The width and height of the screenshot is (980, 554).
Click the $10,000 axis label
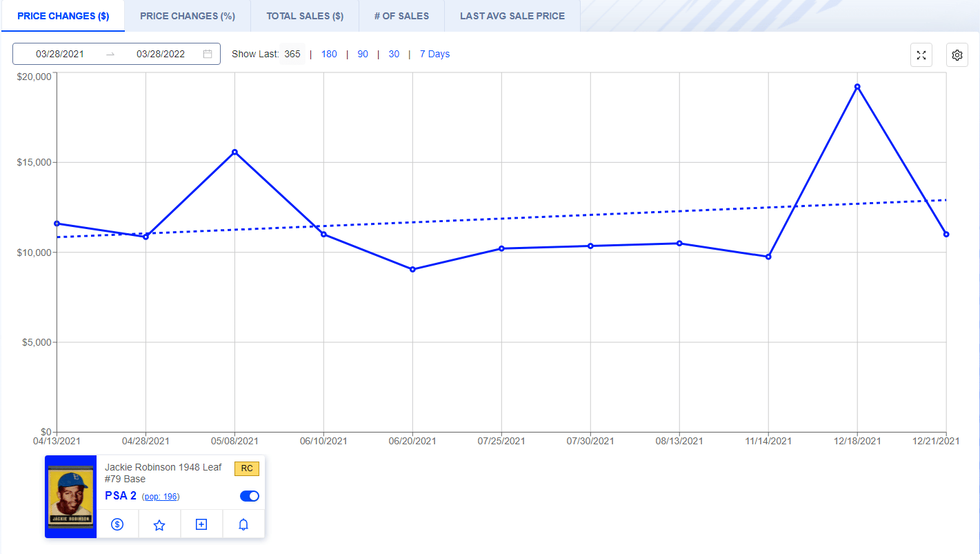tap(34, 253)
